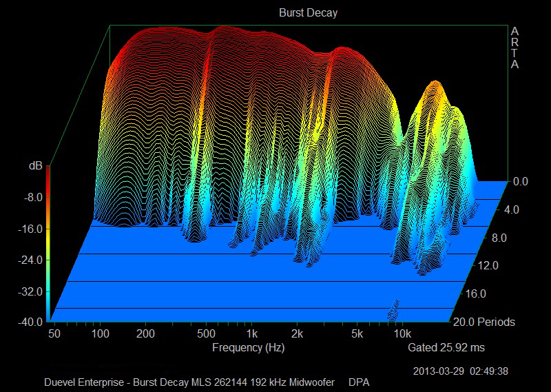
Task: Click the 10k frequency tick label
Action: click(402, 333)
